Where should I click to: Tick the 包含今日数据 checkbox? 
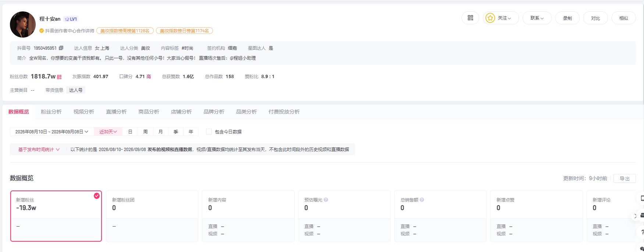209,132
